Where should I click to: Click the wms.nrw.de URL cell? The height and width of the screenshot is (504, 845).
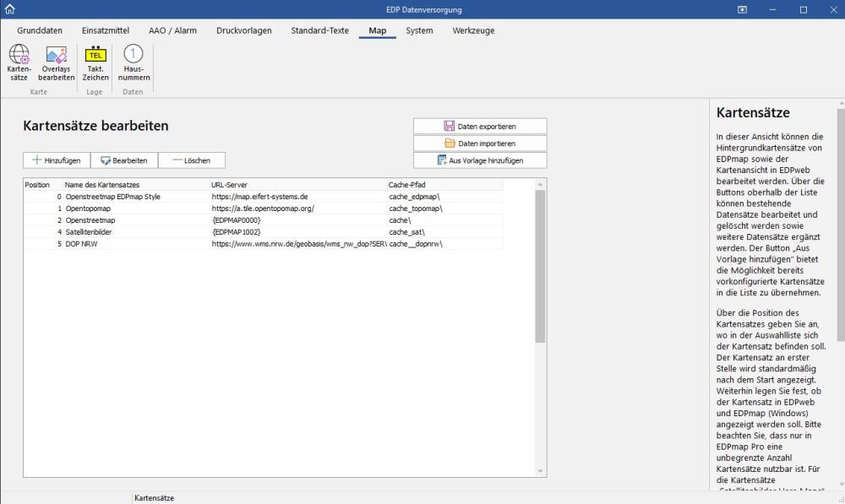click(298, 244)
